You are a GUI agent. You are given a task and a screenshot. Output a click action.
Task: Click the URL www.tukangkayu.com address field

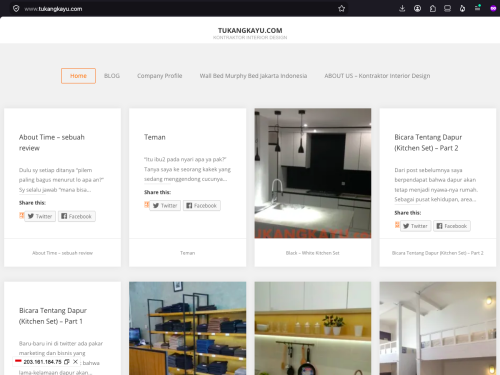coord(180,9)
